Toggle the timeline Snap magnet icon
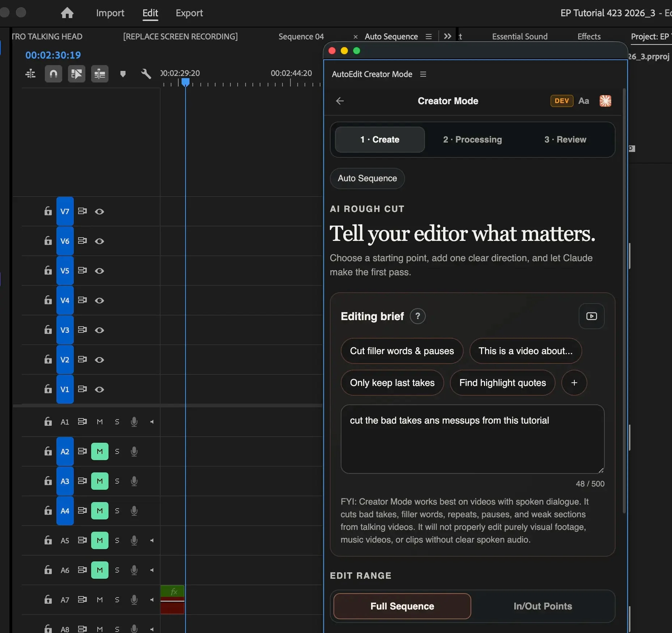Screen dimensions: 672x633 pos(53,74)
